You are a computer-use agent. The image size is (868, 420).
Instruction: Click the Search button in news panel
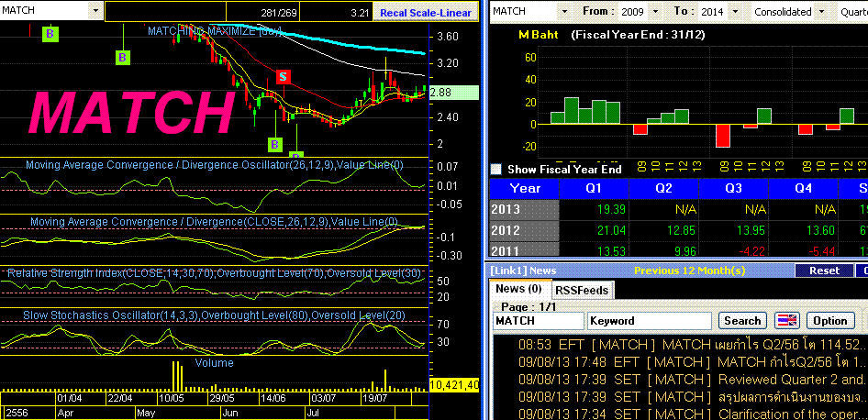click(x=742, y=320)
